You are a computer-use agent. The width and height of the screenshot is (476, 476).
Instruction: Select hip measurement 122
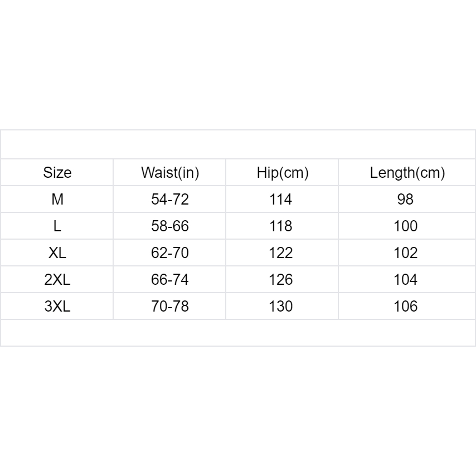coord(280,253)
